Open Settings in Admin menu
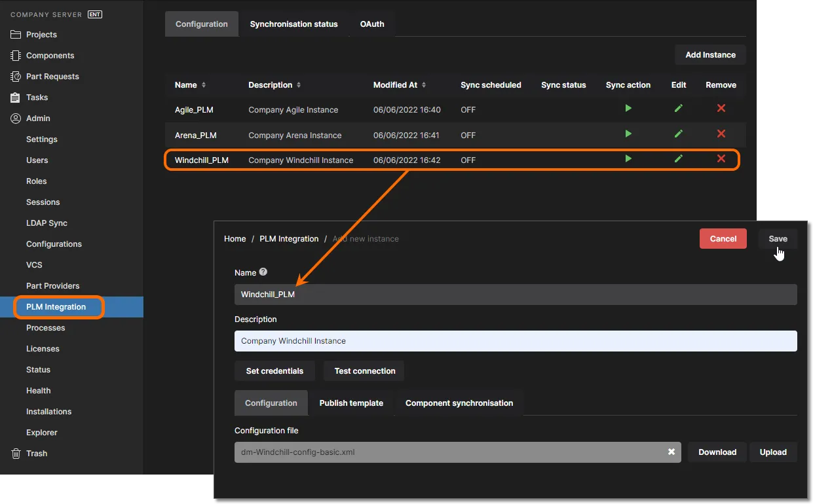 [x=42, y=139]
